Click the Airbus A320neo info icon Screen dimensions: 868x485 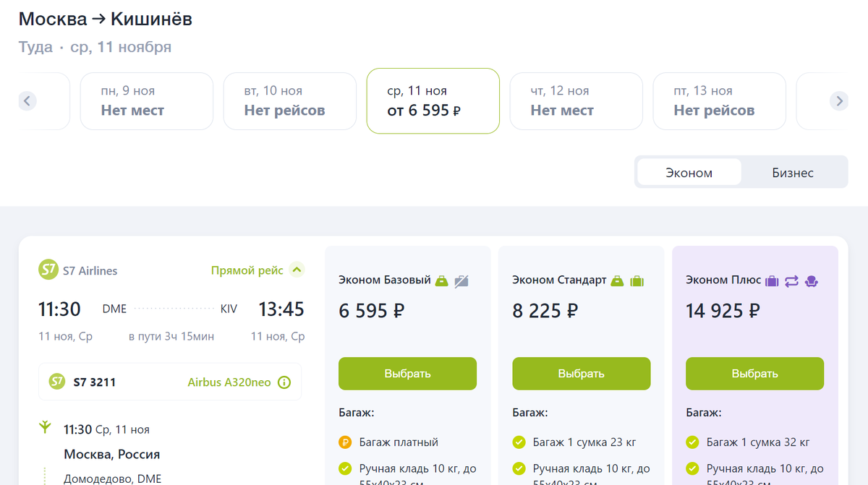coord(284,382)
